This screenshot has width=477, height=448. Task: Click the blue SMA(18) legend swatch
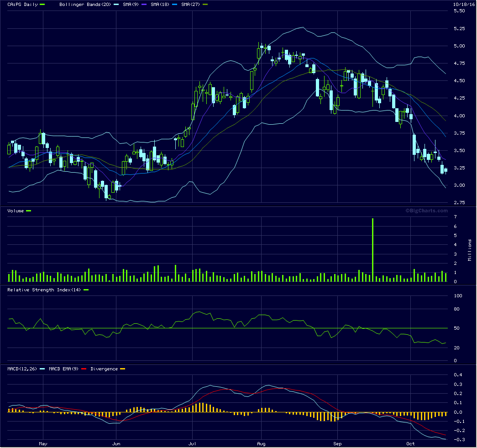[174, 4]
